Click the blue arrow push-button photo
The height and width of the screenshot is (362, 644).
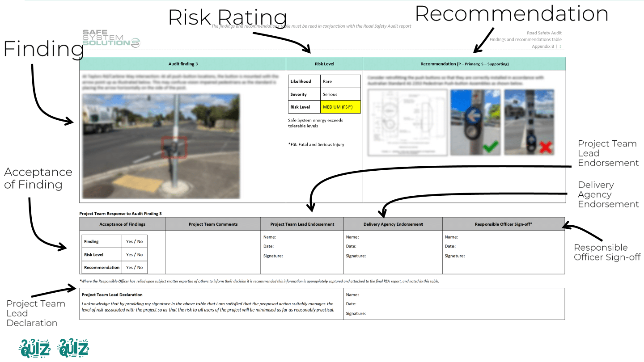pyautogui.click(x=474, y=122)
